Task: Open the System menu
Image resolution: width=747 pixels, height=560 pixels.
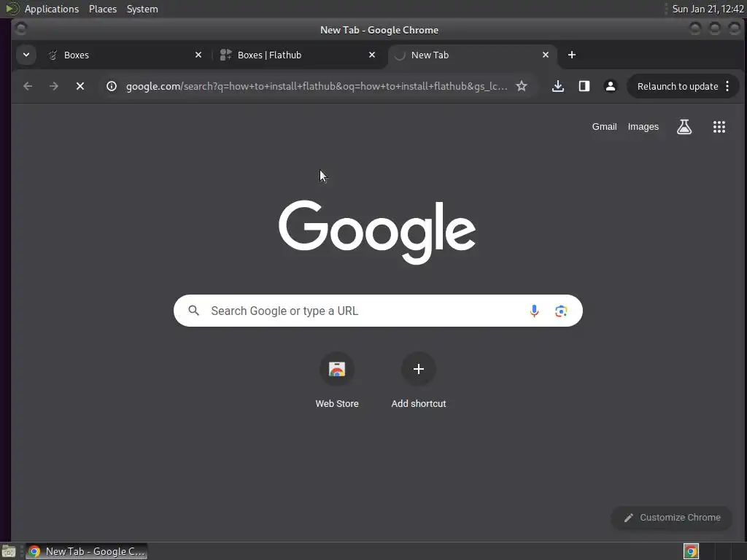Action: pyautogui.click(x=142, y=9)
